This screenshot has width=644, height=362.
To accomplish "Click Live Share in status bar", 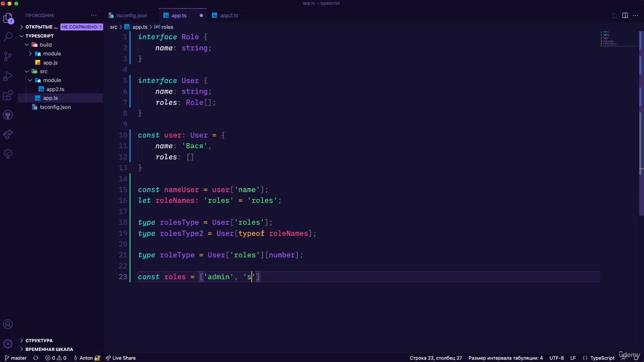I will coord(121,358).
